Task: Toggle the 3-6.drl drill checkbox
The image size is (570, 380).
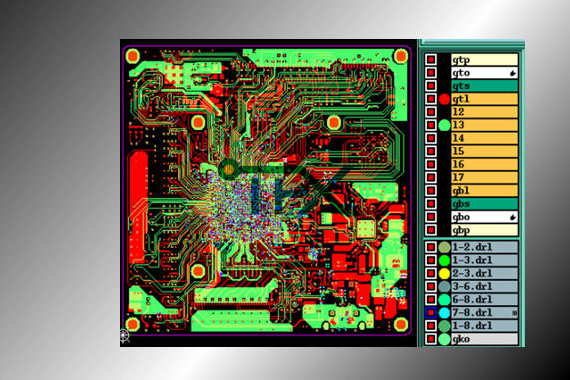Action: click(431, 287)
